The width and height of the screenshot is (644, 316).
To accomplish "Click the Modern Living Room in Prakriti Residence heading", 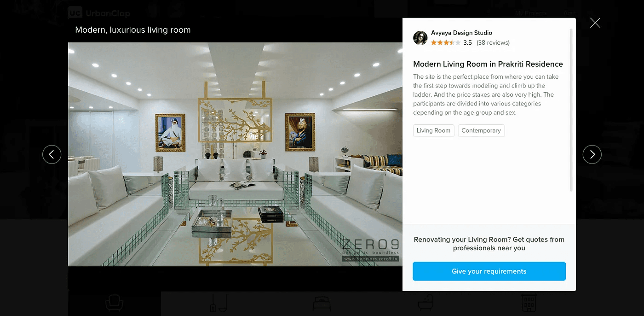I will coord(488,64).
